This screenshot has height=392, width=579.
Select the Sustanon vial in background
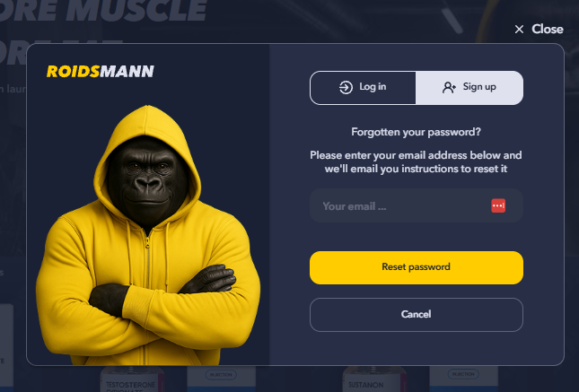374,379
